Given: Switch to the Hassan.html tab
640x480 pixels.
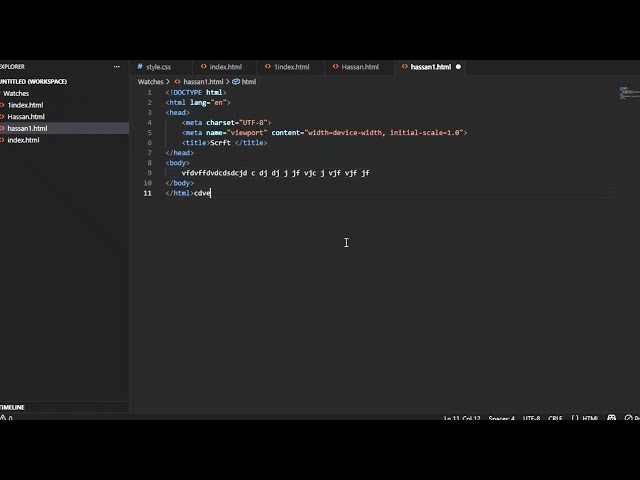Looking at the screenshot, I should click(360, 67).
